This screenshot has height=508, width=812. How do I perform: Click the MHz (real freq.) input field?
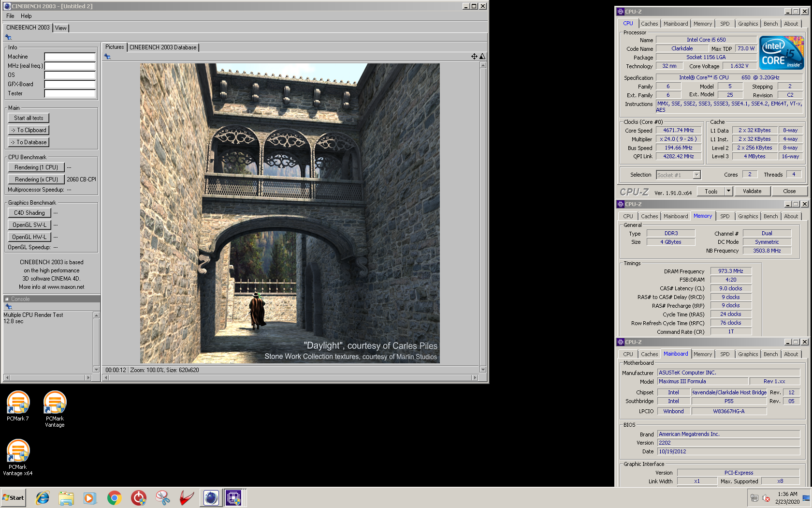pyautogui.click(x=70, y=66)
